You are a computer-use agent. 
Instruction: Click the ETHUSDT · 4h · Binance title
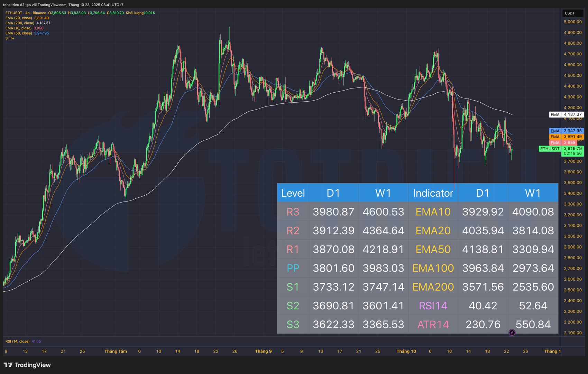(x=26, y=13)
